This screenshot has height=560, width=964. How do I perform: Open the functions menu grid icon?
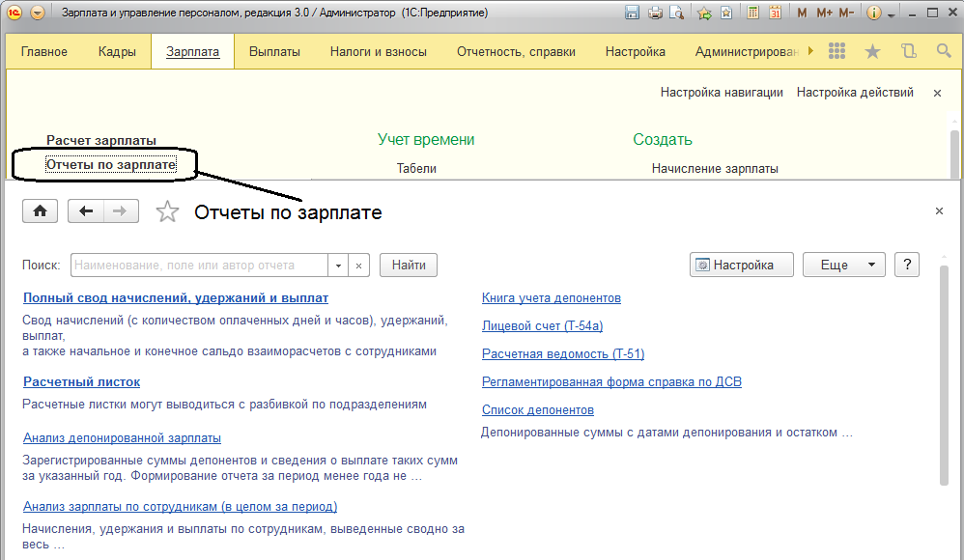[836, 51]
